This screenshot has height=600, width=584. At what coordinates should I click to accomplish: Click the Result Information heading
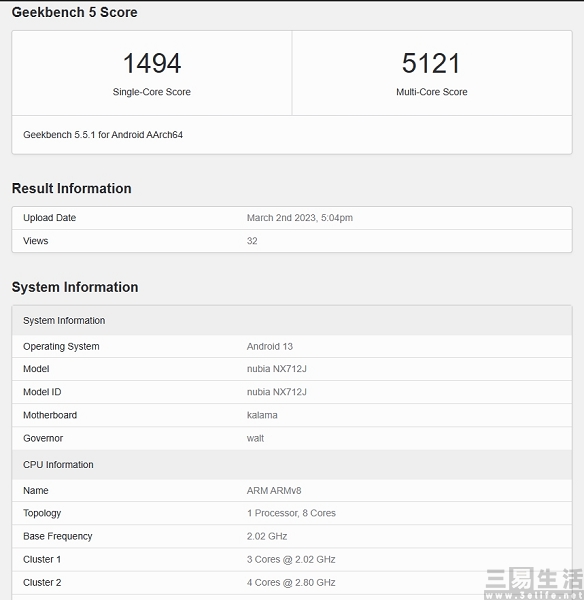72,188
